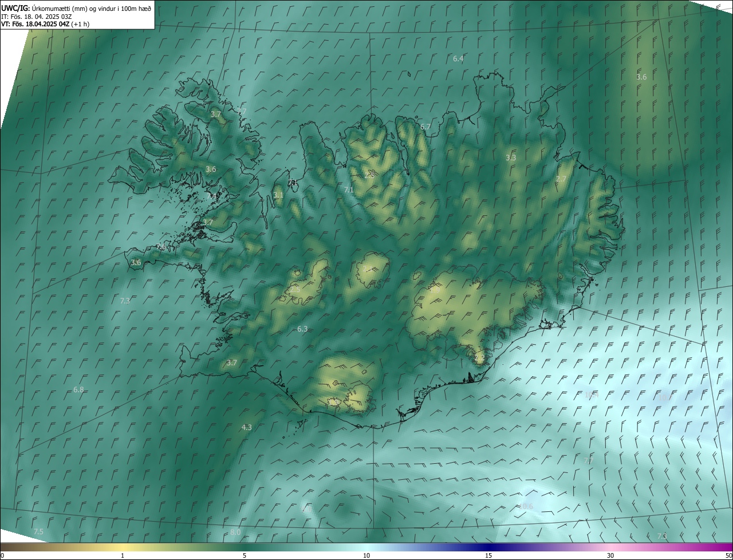Screen dimensions: 733x560
Task: Click the dark blue segment of the color scale
Action: [x=488, y=547]
